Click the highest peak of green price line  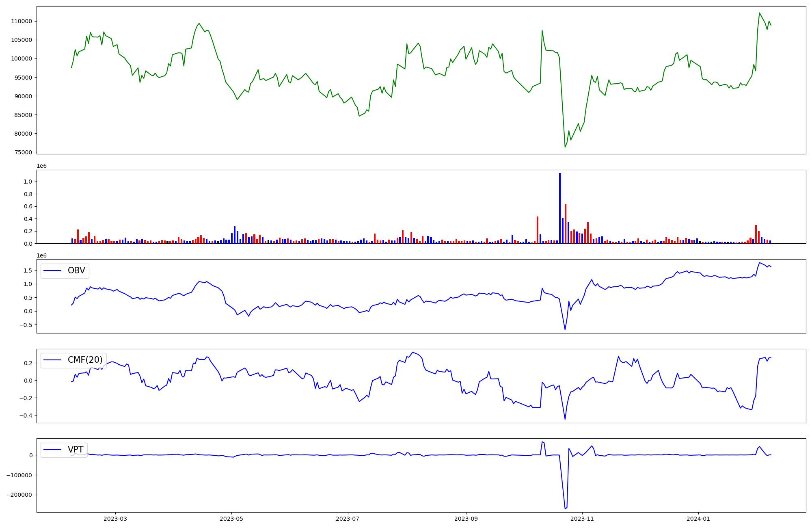[x=759, y=13]
